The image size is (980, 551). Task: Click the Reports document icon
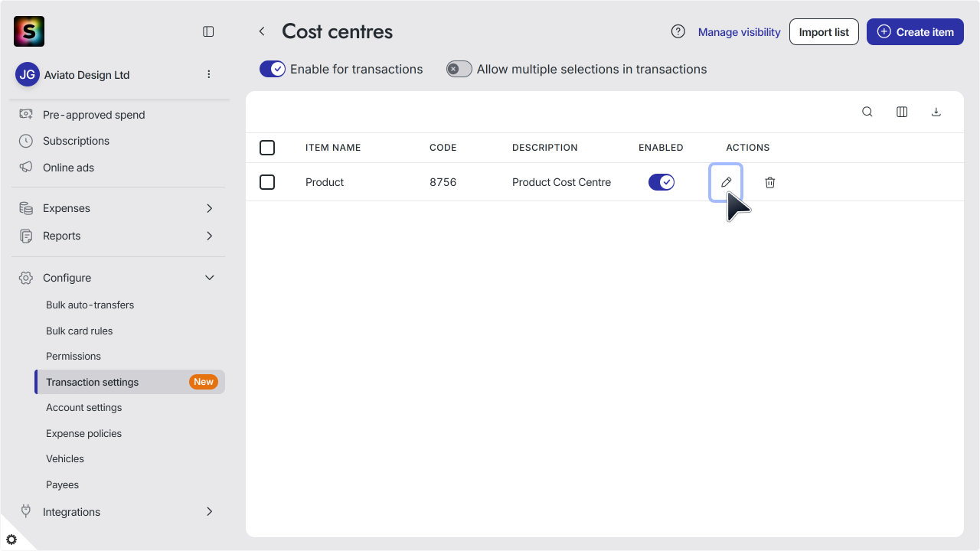(x=26, y=236)
